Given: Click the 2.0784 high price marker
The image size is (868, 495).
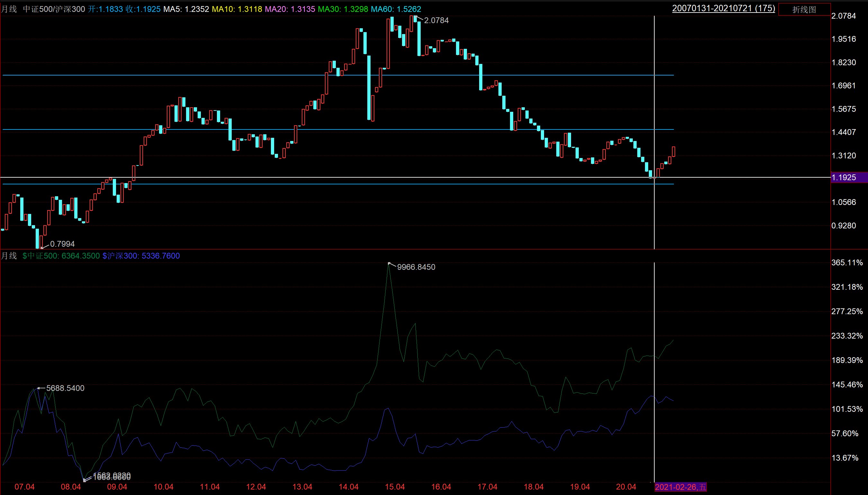Looking at the screenshot, I should pos(436,21).
